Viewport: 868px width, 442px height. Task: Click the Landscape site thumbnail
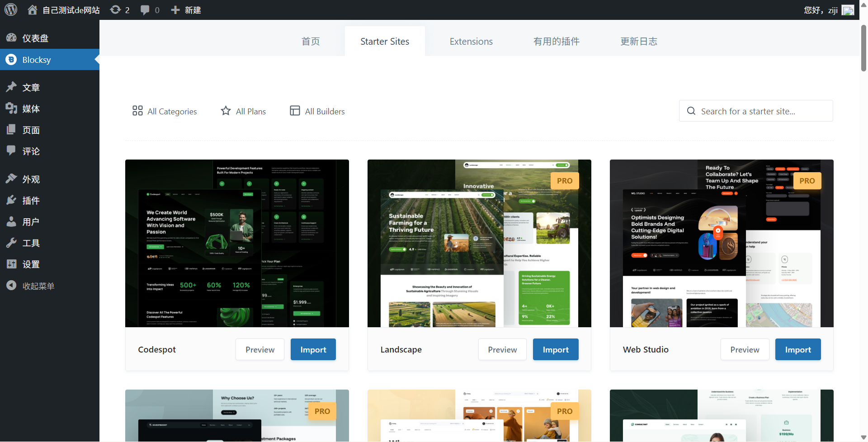point(479,243)
